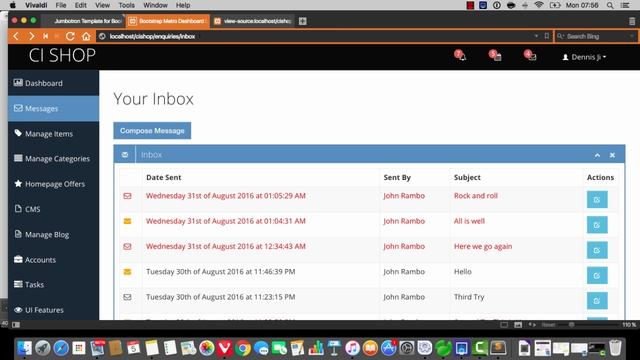This screenshot has height=360, width=640.
Task: Click yellow envelope icon for All is well
Action: 127,221
